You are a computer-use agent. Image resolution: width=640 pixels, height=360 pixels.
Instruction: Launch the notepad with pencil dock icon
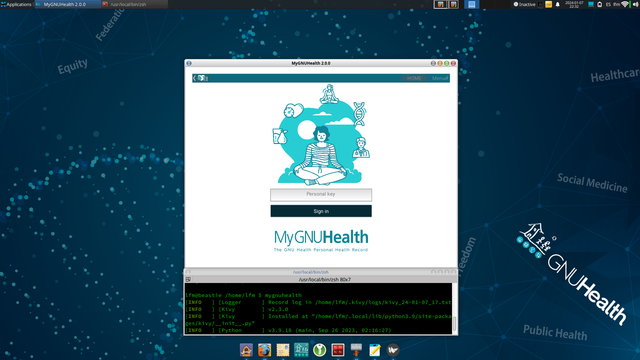[375, 350]
